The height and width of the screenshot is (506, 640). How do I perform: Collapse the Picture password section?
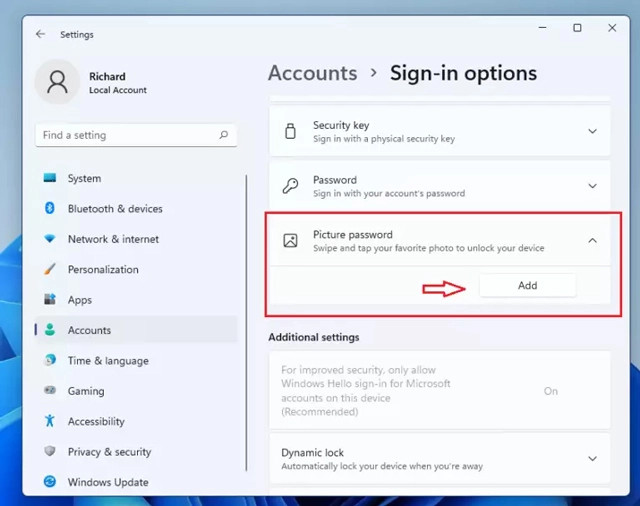[x=592, y=240]
